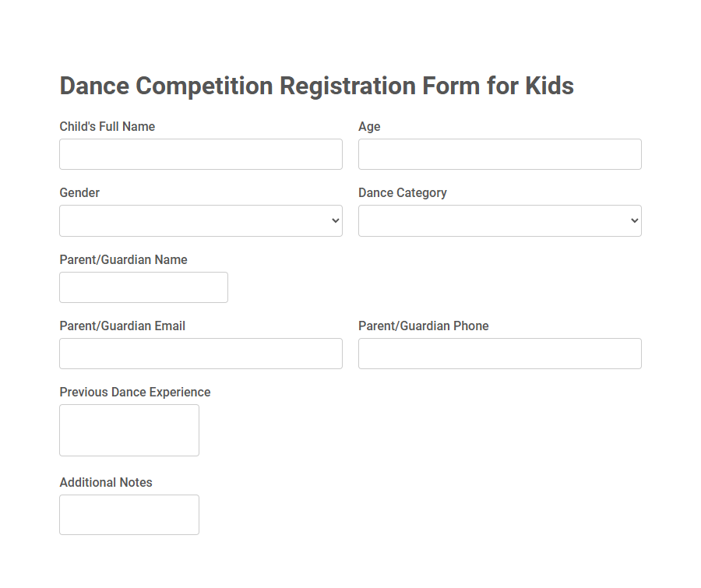Viewport: 701px width, 588px height.
Task: Select the Age label
Action: [368, 126]
